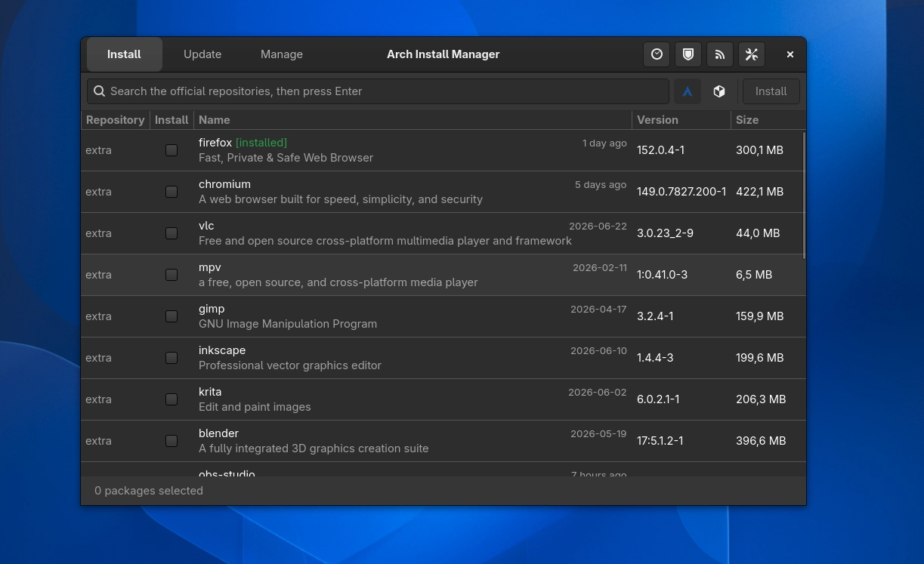Check the krita install box

coord(172,399)
